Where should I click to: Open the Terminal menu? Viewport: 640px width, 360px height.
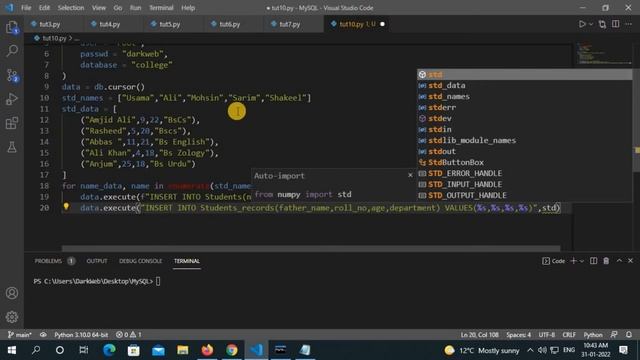coord(161,8)
